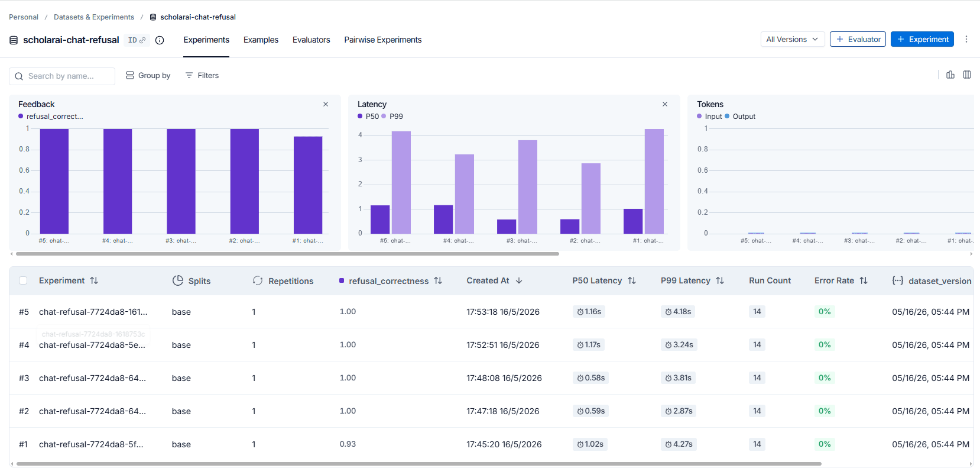Click the Splits column icon
980x468 pixels.
tap(177, 280)
